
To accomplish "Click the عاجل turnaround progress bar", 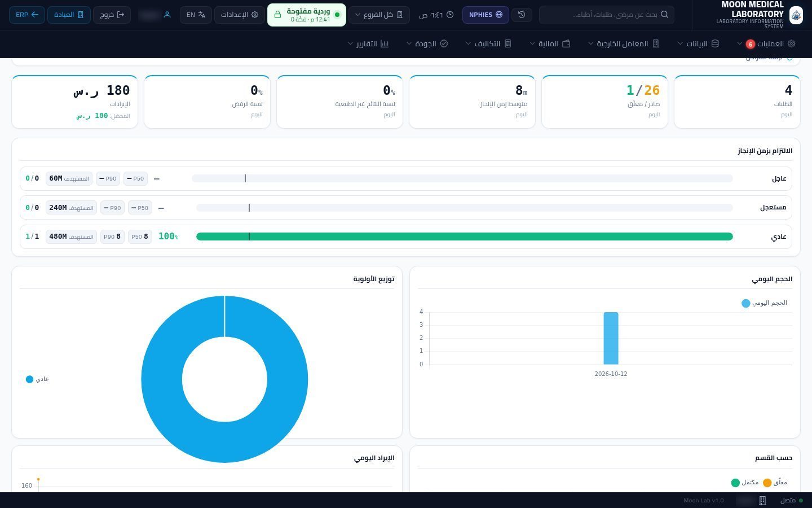I will tap(462, 178).
